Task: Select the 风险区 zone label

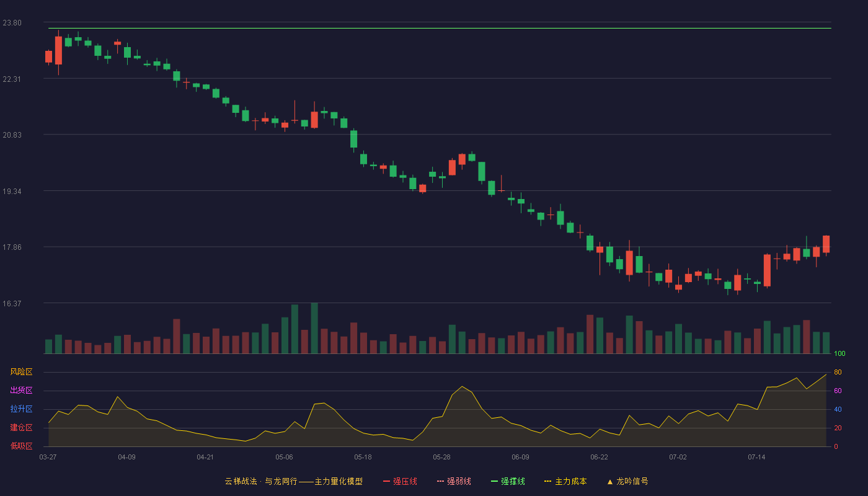Action: click(21, 372)
